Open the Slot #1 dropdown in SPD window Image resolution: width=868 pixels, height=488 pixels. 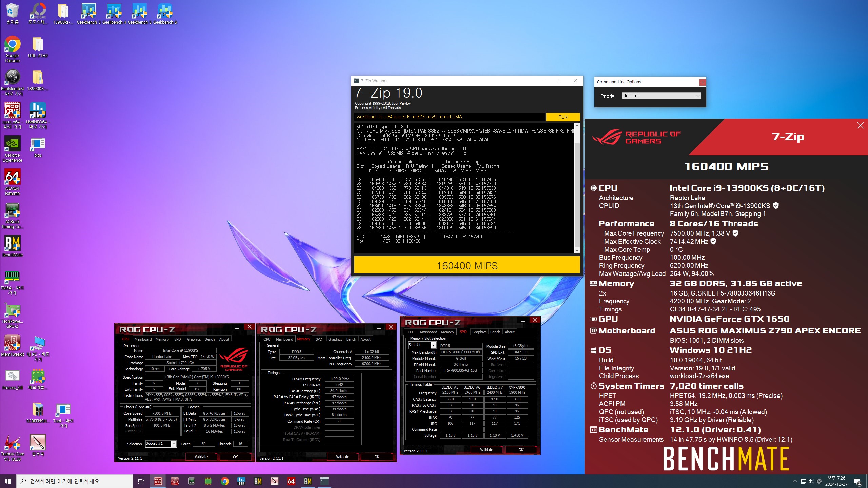422,345
